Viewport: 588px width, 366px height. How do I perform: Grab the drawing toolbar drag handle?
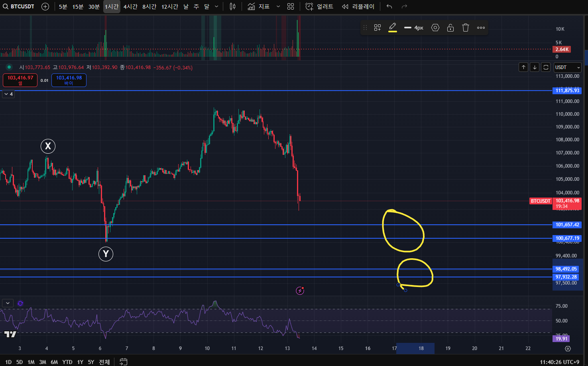[x=365, y=28]
